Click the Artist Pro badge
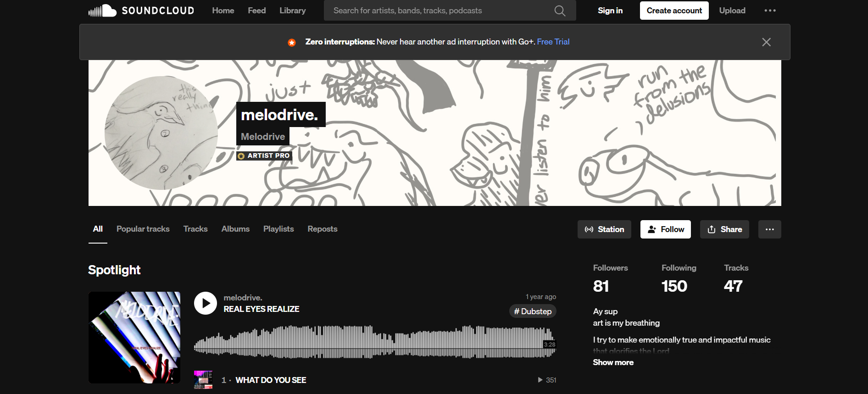Image resolution: width=868 pixels, height=394 pixels. pos(264,156)
